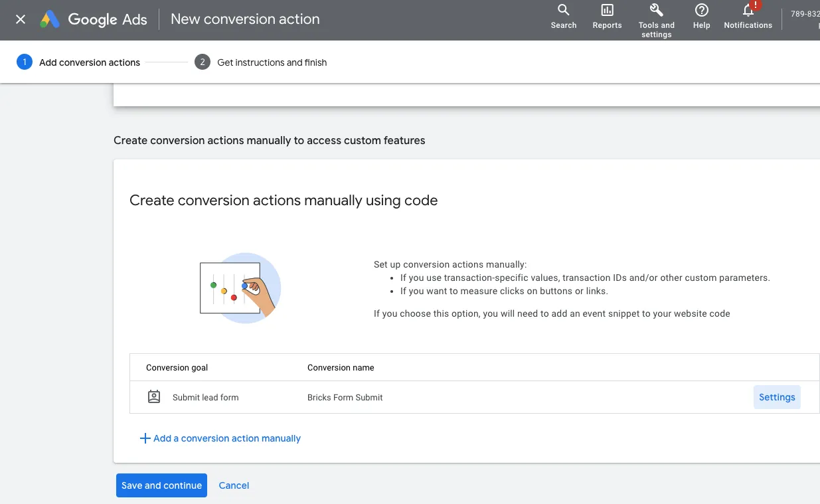The height and width of the screenshot is (504, 820).
Task: Expand the Conversion goal column header
Action: [x=177, y=367]
